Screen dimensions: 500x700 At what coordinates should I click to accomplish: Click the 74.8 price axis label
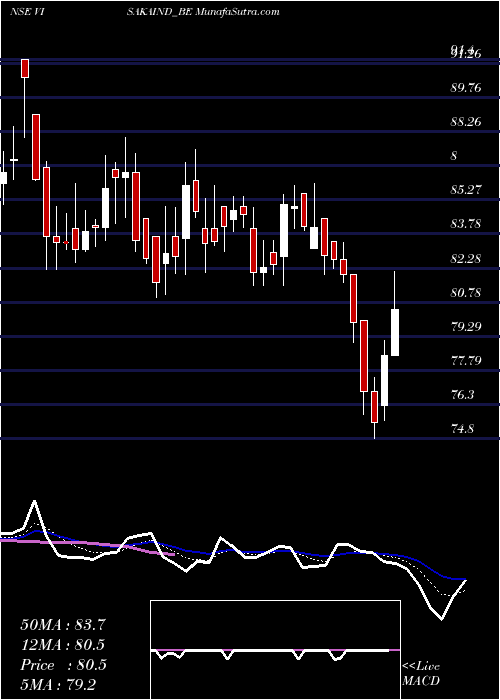click(x=462, y=429)
